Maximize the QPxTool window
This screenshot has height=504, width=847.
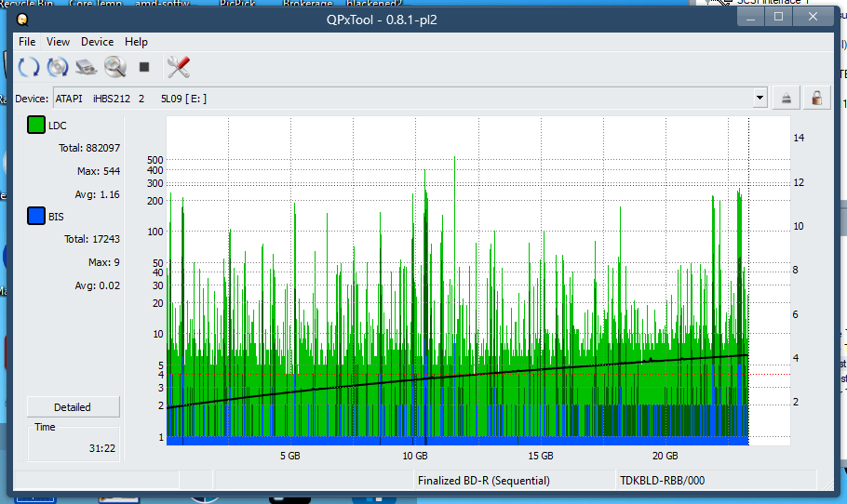778,17
